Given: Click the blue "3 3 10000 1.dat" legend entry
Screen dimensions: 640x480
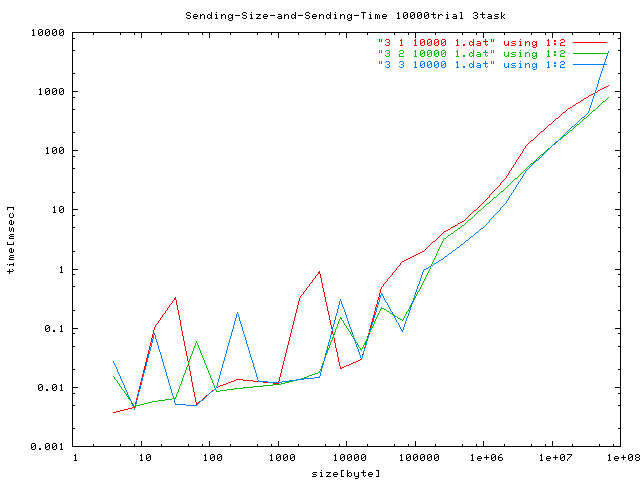Looking at the screenshot, I should click(x=472, y=65).
